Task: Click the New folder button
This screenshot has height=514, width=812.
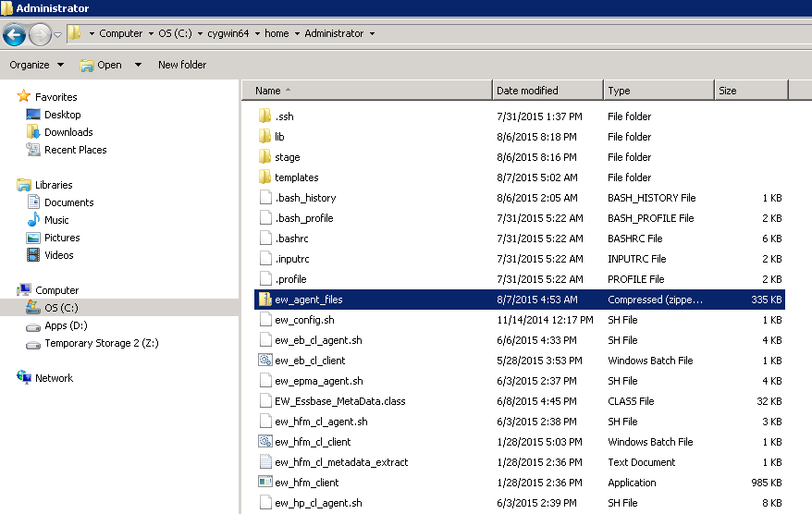Action: [x=182, y=65]
